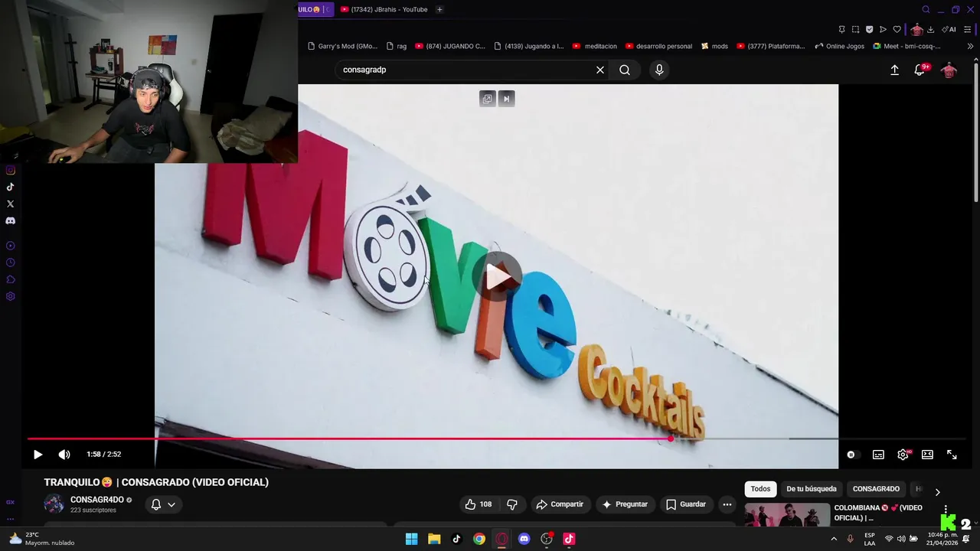Open the sidebar player icon

pos(10,246)
